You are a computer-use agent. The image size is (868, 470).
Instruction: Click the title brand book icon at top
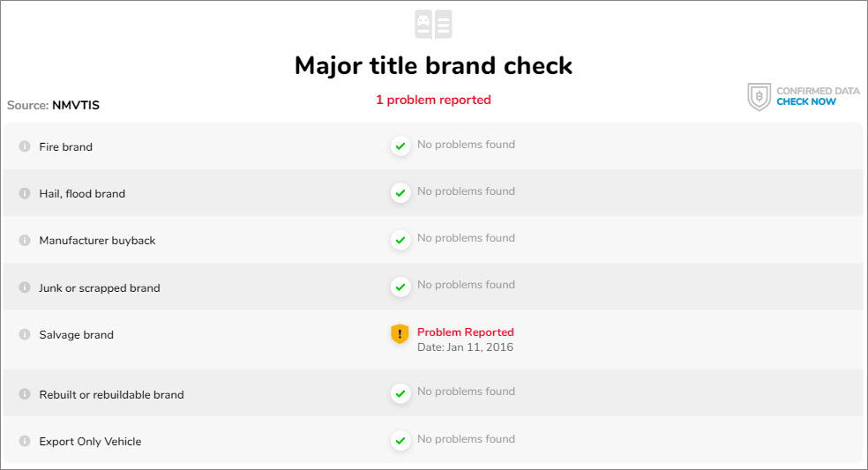click(x=433, y=25)
